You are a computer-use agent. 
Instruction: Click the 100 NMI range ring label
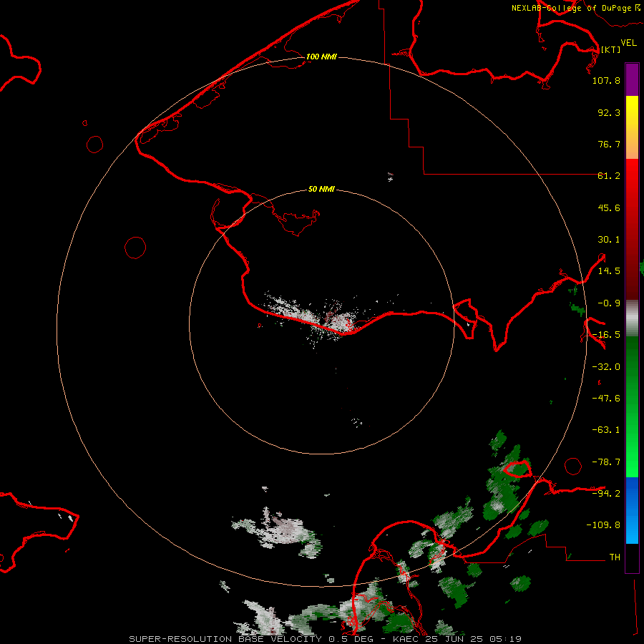click(x=321, y=57)
